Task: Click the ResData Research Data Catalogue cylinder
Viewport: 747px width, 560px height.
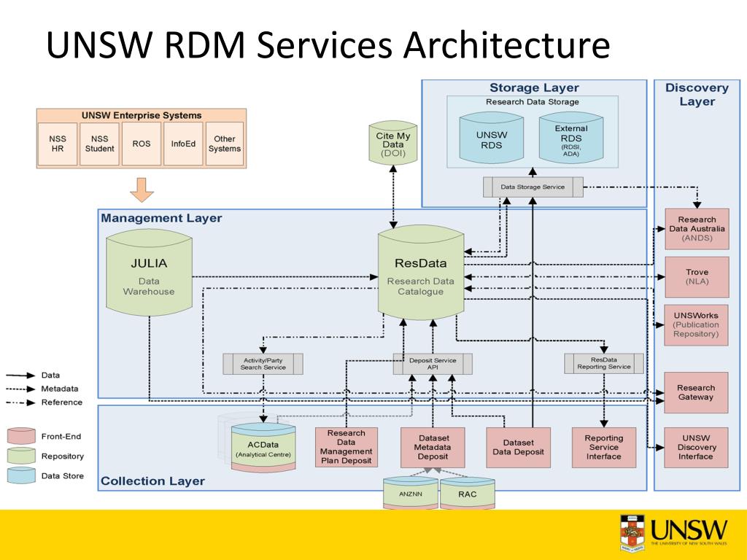Action: coord(421,274)
